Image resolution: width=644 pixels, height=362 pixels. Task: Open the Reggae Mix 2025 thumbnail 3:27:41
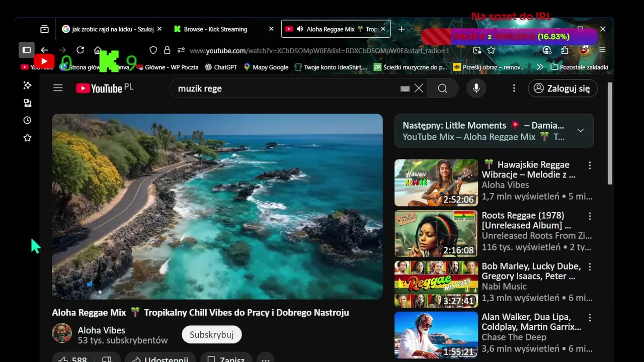click(436, 285)
